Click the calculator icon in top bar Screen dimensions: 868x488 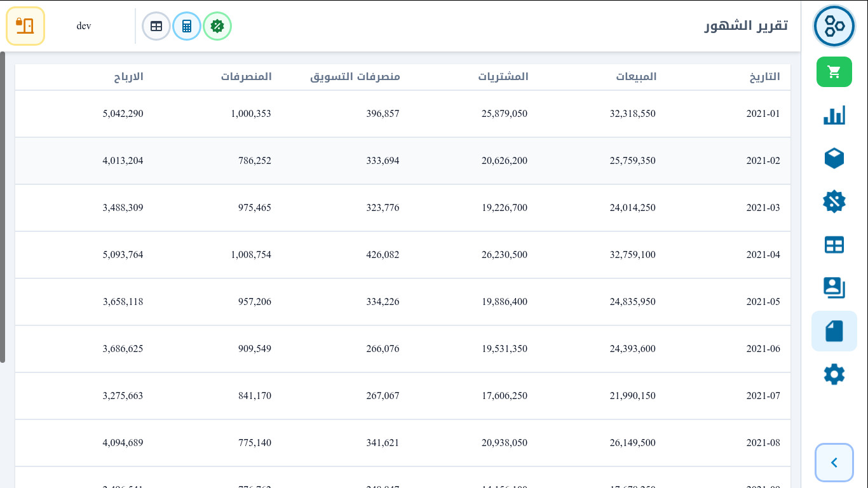[187, 26]
